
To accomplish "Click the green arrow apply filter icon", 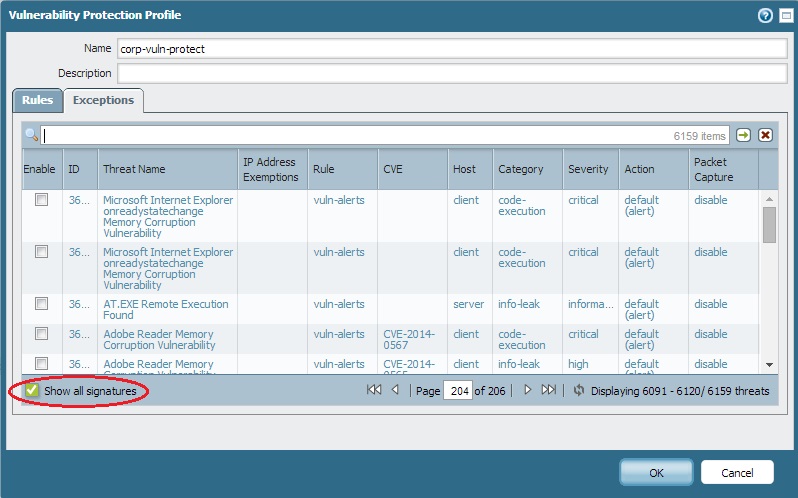I will coord(744,135).
